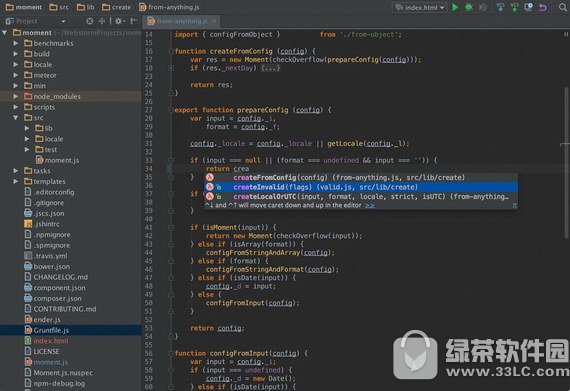Revert changes with the purple undo arrow
Image resolution: width=570 pixels, height=391 pixels.
pos(543,7)
